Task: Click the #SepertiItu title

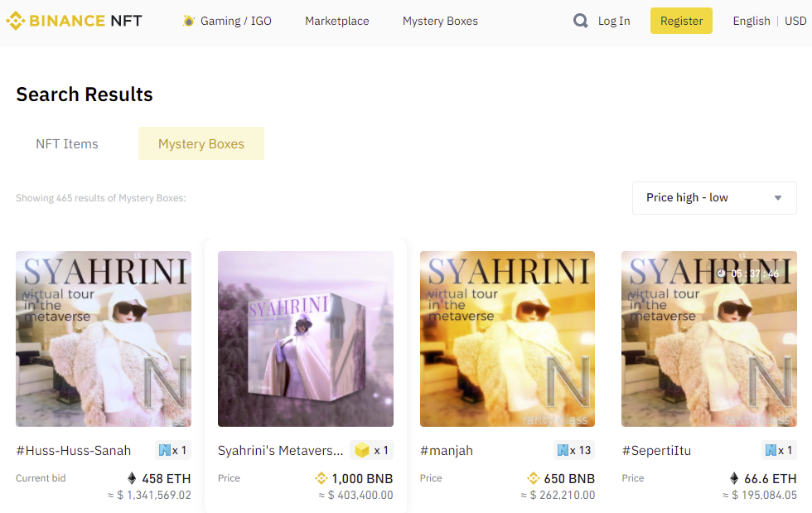Action: click(656, 450)
